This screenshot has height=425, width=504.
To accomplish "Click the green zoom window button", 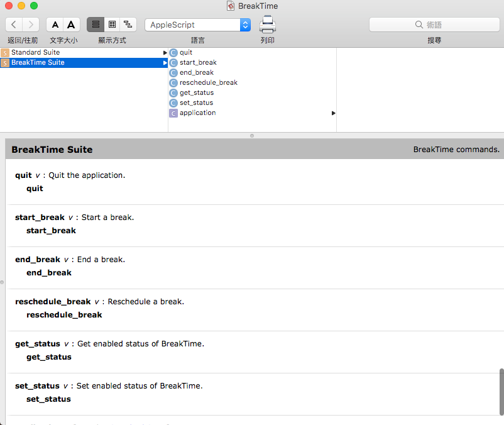I will 34,6.
